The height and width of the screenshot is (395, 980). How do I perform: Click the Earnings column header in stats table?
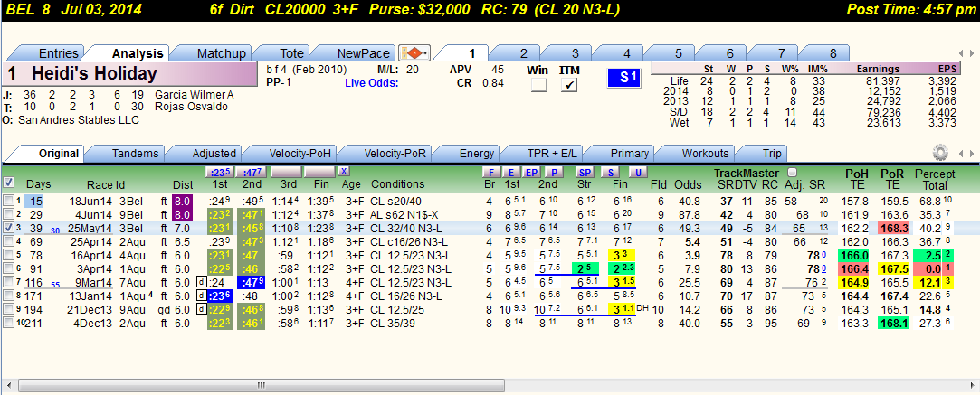(878, 70)
